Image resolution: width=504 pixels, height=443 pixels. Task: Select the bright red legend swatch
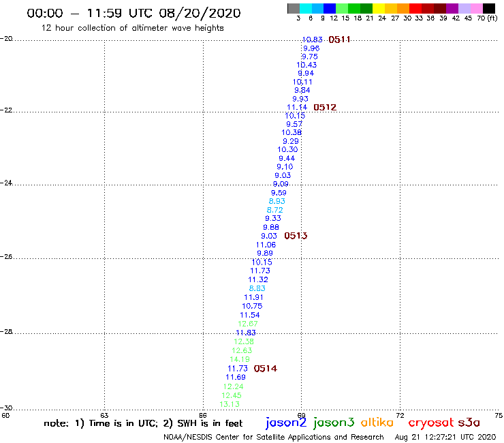click(x=415, y=8)
